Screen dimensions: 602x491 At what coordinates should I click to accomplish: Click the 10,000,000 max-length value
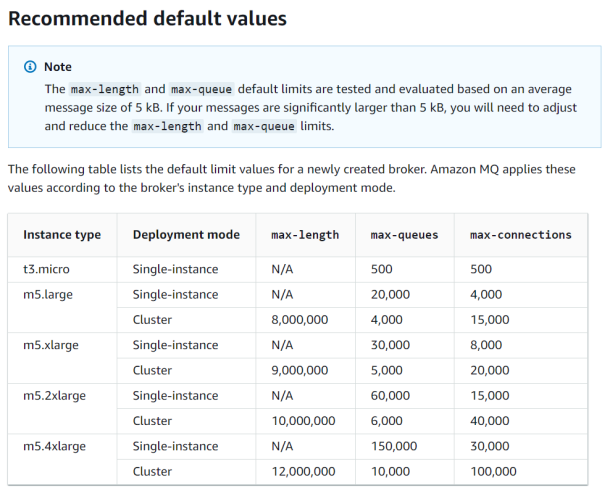[303, 421]
